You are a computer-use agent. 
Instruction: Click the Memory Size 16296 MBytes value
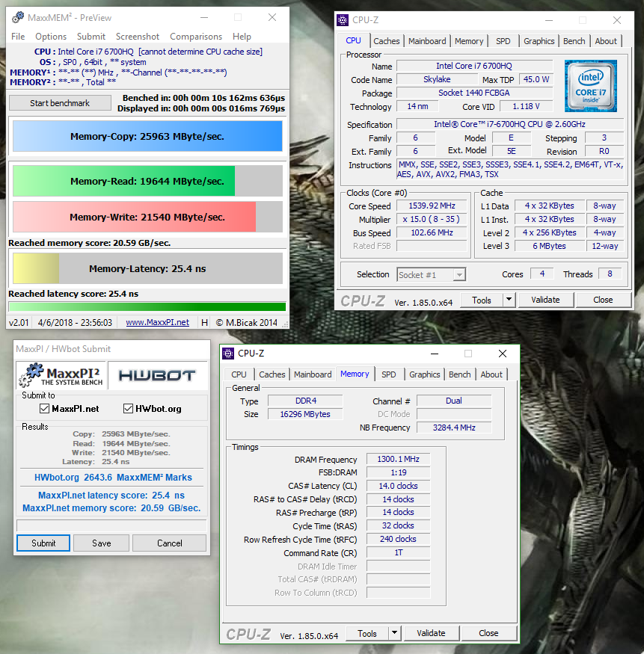coord(305,414)
